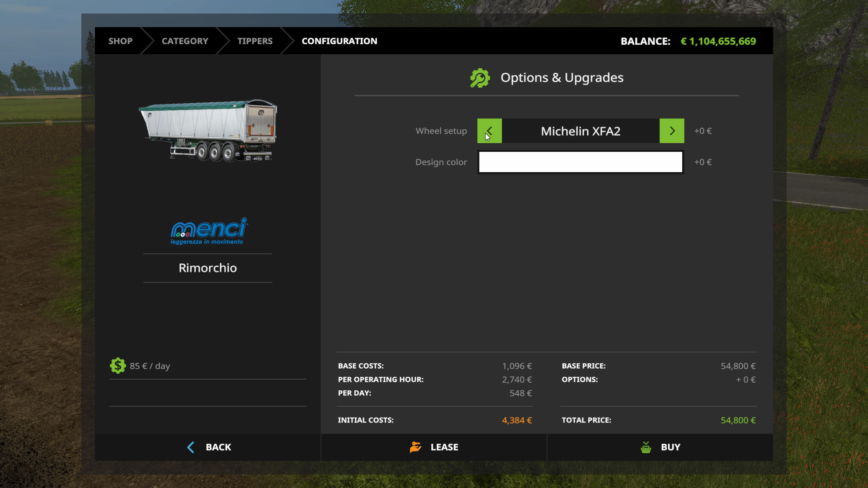Click the Michelin XFA2 wheel setup field
This screenshot has height=488, width=868.
pos(580,131)
